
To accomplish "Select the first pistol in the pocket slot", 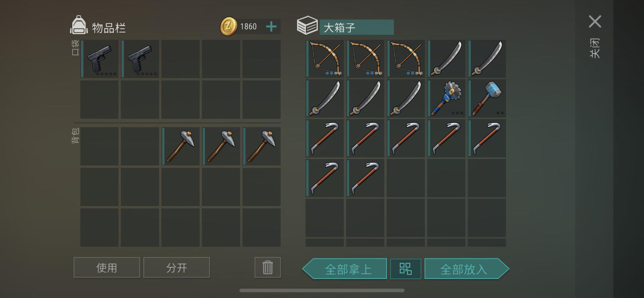I will [100, 59].
